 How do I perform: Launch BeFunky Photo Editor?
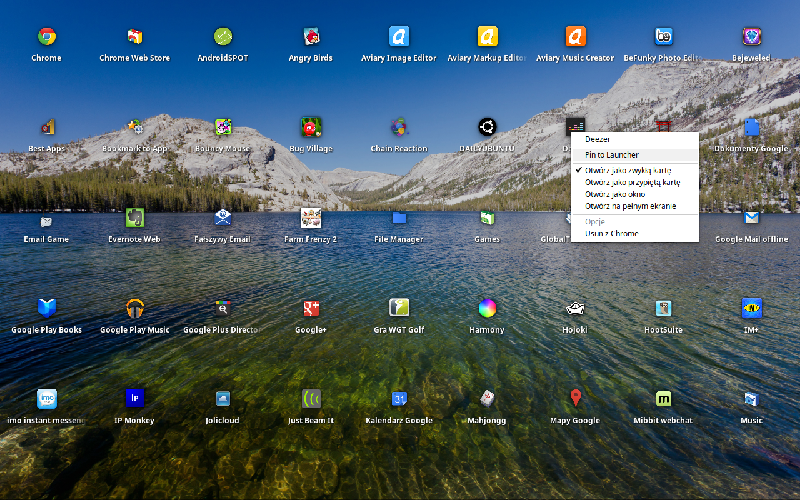(x=663, y=37)
